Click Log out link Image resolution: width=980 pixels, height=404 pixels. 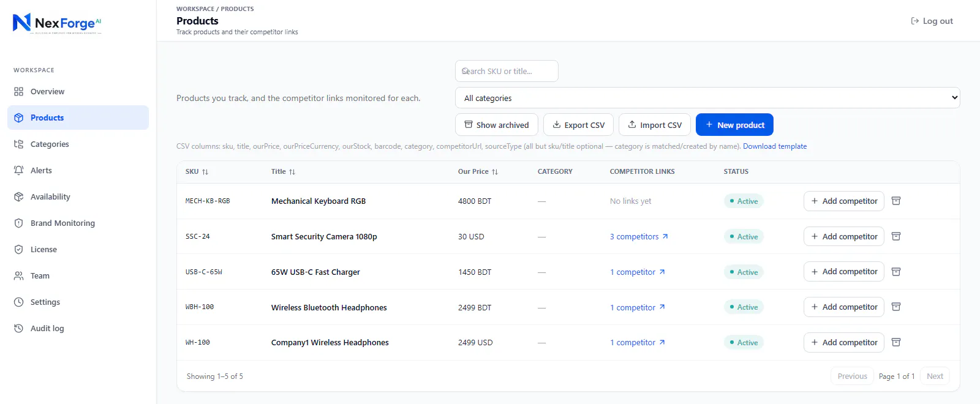pyautogui.click(x=932, y=21)
